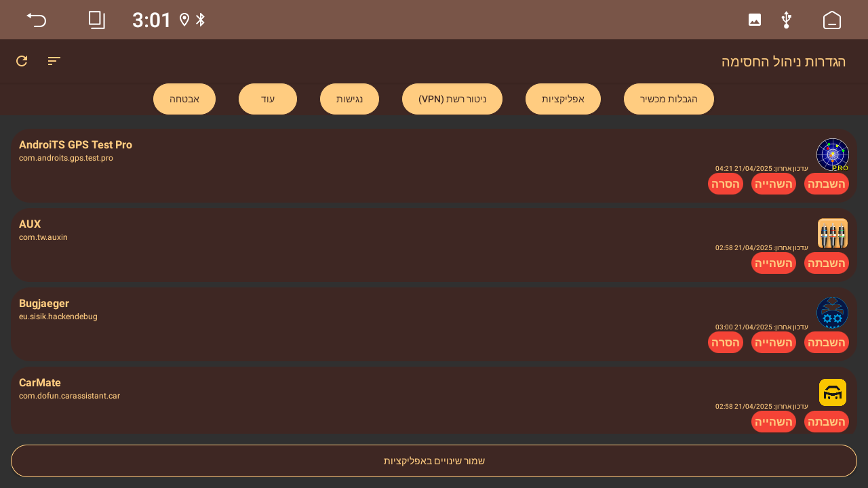Tap the location pin status icon
Viewport: 868px width, 488px height.
pos(184,20)
